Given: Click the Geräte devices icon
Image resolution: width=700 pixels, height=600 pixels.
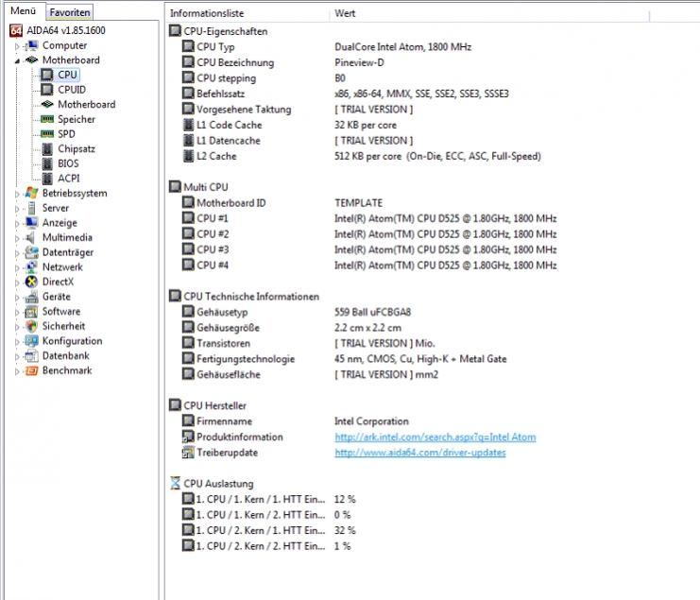Looking at the screenshot, I should click(x=31, y=297).
